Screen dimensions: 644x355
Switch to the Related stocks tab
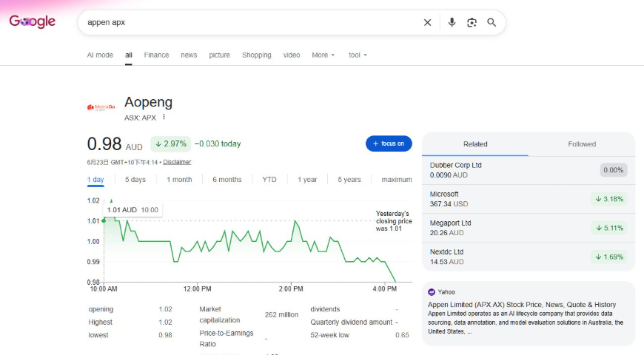click(x=475, y=144)
